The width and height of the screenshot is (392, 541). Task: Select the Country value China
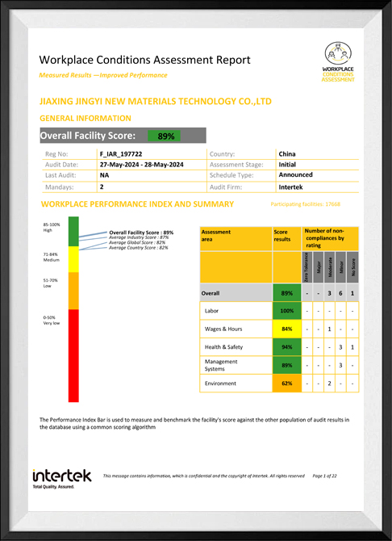point(287,154)
